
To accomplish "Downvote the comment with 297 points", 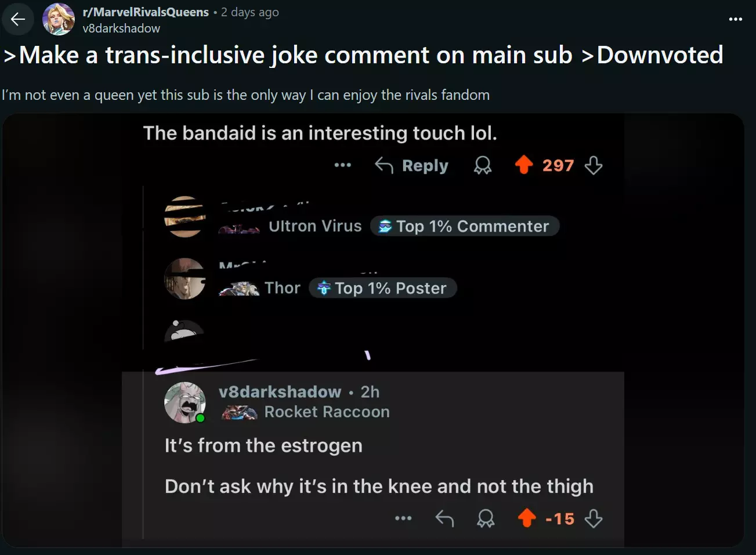I will point(594,165).
